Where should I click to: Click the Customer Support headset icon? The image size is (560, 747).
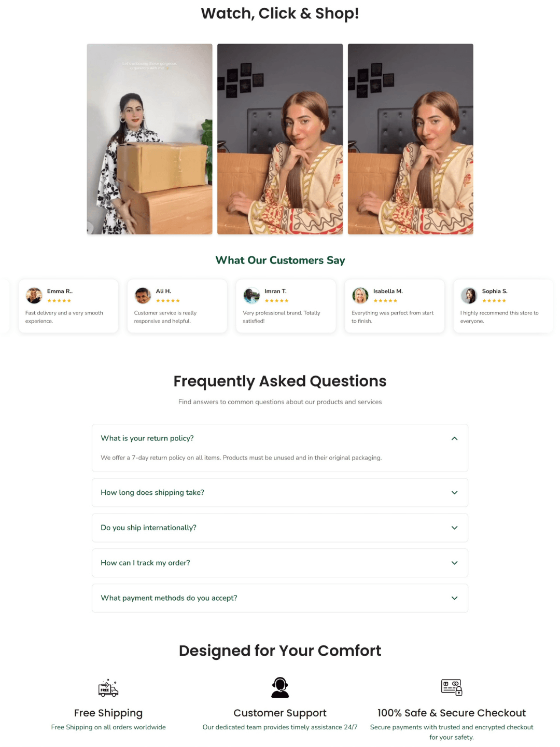[280, 688]
